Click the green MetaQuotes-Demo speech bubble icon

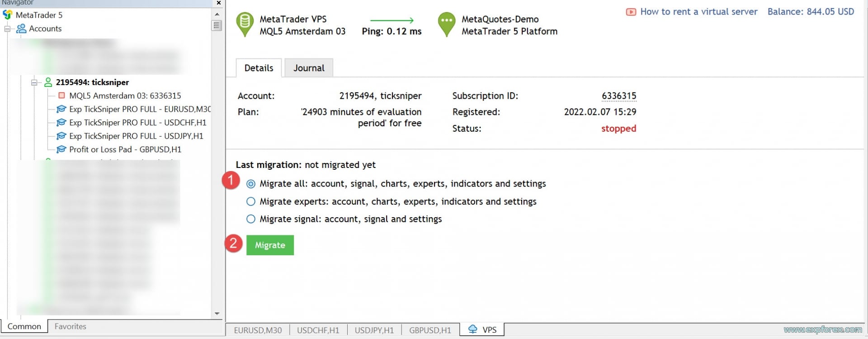(446, 24)
